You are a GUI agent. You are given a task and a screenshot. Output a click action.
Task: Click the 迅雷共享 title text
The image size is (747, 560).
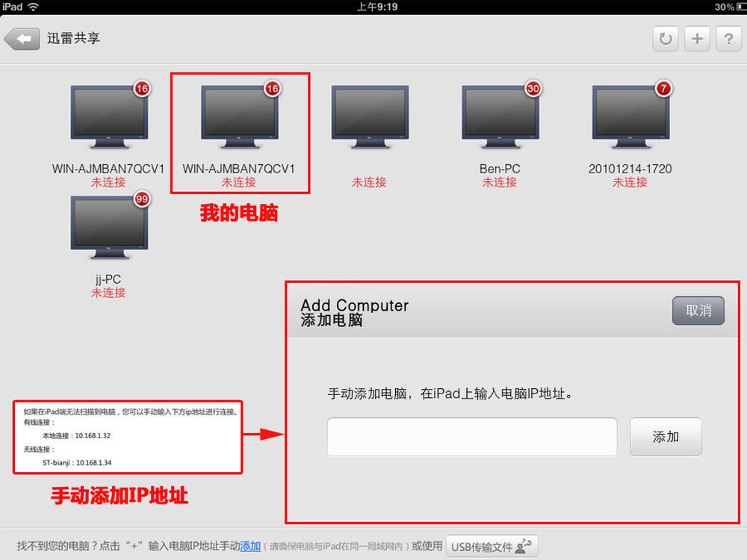[x=73, y=38]
